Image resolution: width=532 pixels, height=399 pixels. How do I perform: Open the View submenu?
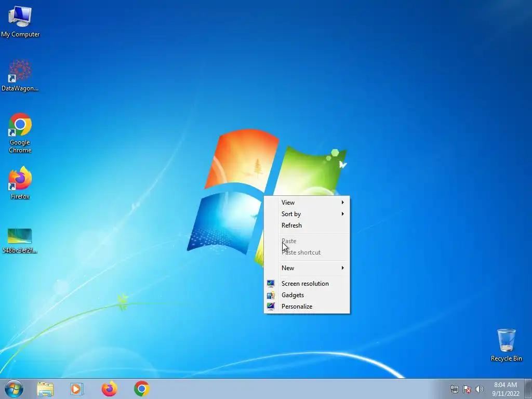point(307,203)
